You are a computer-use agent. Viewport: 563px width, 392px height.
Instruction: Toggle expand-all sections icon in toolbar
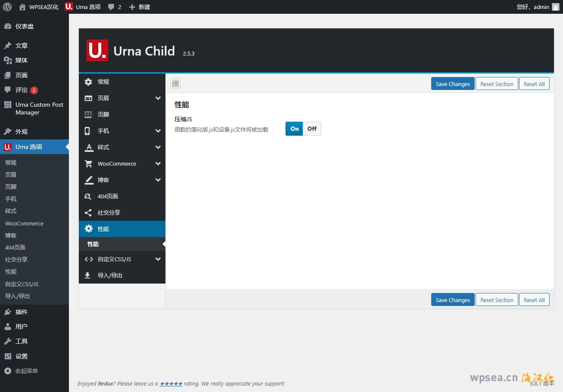click(175, 83)
